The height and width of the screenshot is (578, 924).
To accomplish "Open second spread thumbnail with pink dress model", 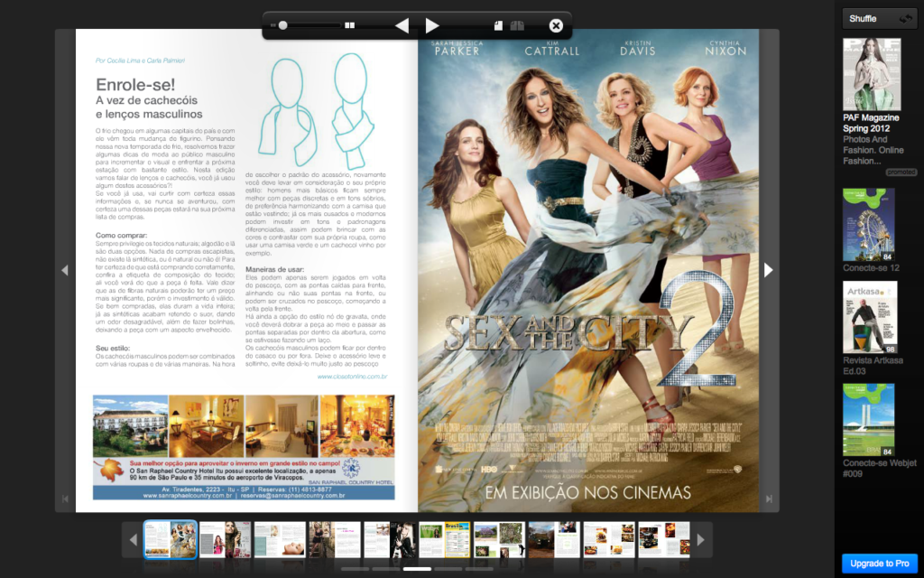I will [225, 539].
